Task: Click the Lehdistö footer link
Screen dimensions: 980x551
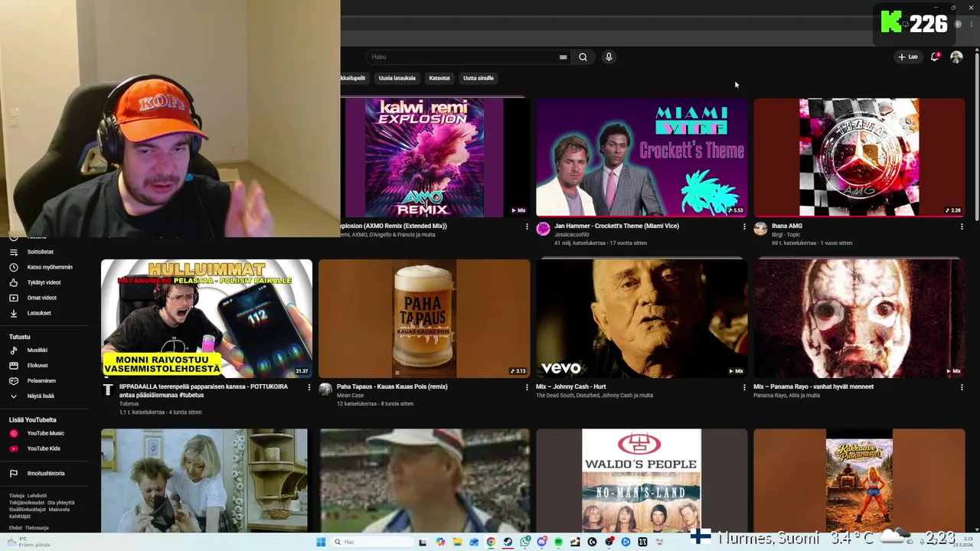Action: coord(37,496)
